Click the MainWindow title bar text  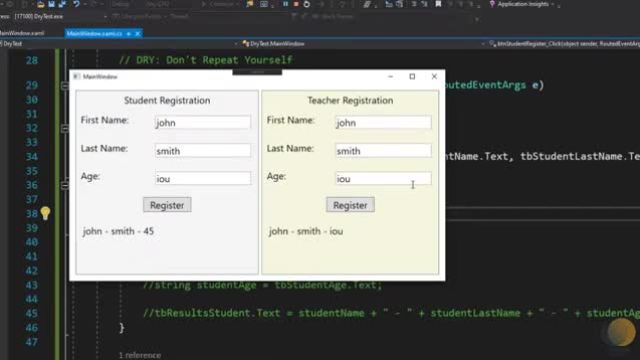(100, 76)
